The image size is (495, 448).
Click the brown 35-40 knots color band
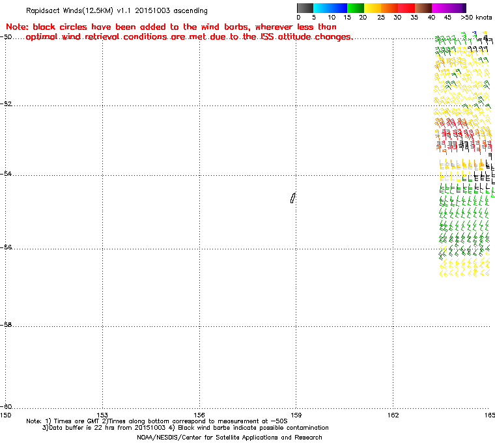click(423, 8)
